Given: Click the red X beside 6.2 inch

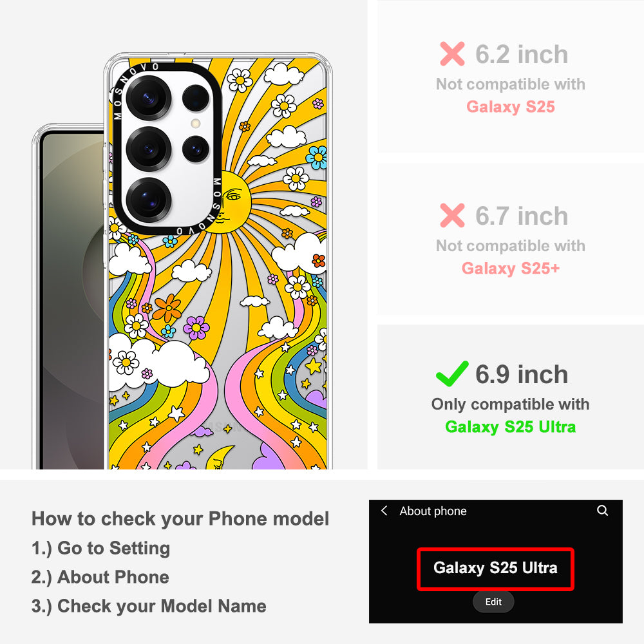Looking at the screenshot, I should [x=452, y=54].
